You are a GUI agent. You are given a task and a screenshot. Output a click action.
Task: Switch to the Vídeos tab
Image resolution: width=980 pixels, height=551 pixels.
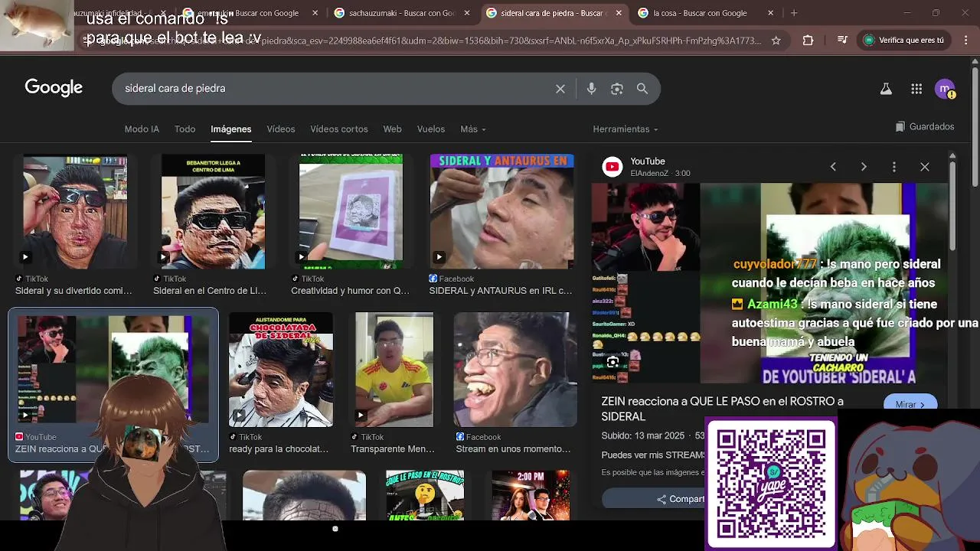[281, 129]
